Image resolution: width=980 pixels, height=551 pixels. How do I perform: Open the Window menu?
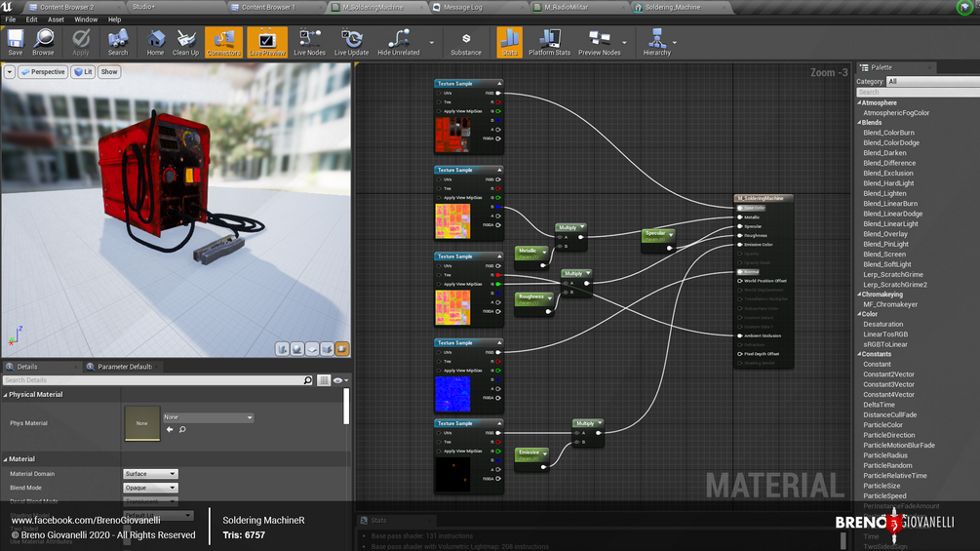pos(86,20)
